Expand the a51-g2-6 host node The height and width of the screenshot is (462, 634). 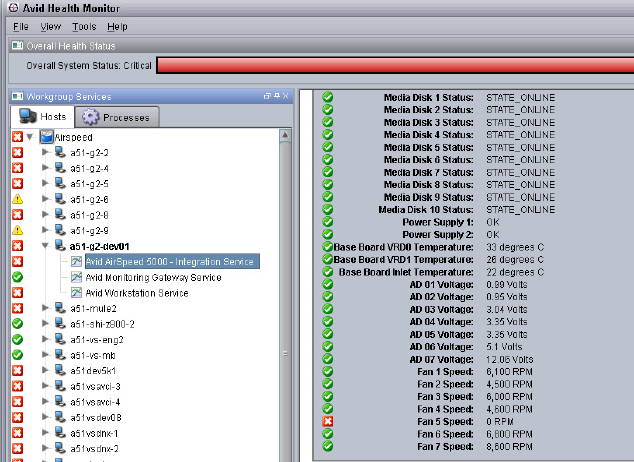[x=45, y=199]
